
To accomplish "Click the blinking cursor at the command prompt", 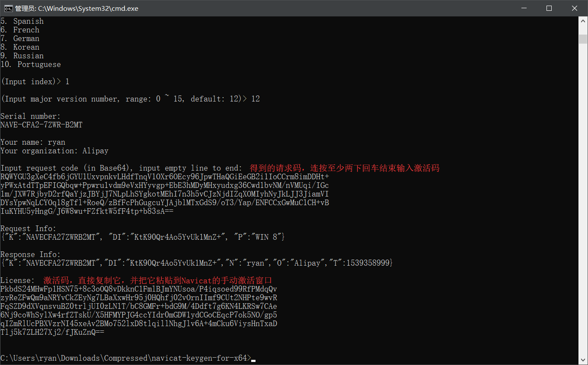I will click(253, 359).
